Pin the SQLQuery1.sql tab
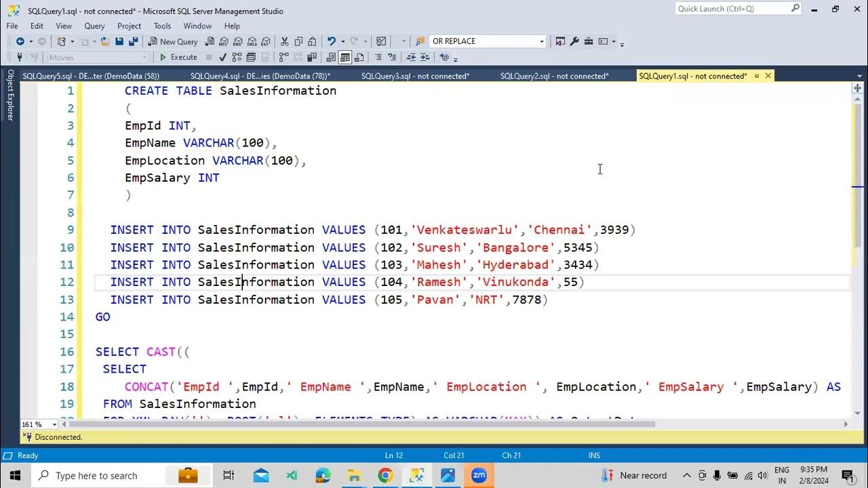 pos(757,76)
